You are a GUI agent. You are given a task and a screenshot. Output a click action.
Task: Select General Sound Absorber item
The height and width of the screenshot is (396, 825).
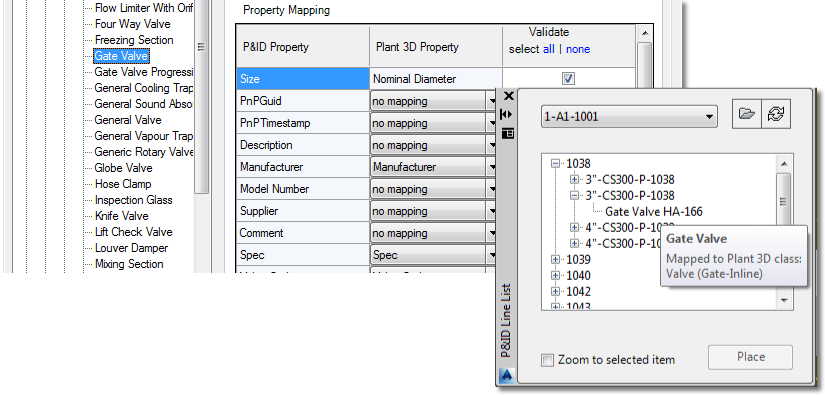144,104
